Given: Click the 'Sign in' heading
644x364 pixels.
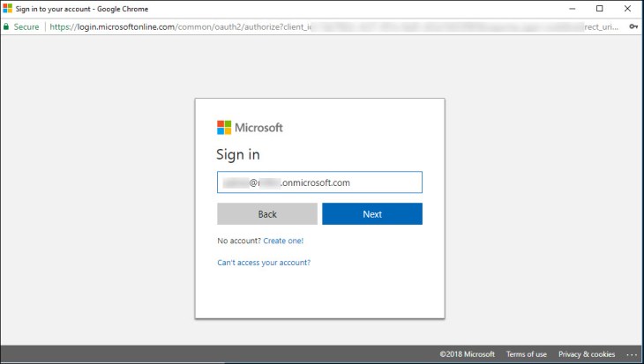Looking at the screenshot, I should [x=238, y=155].
